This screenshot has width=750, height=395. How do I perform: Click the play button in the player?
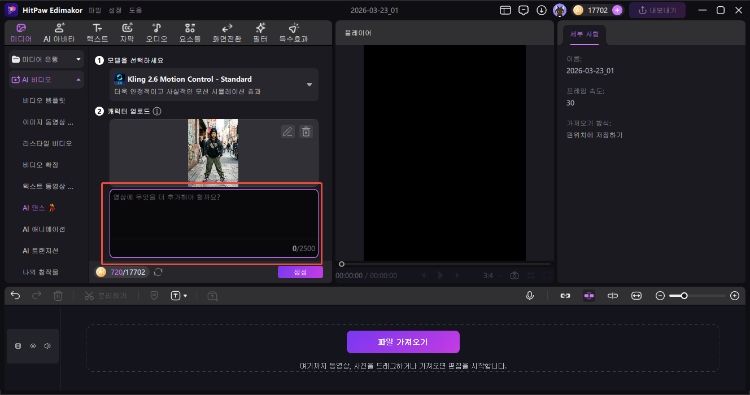click(440, 275)
